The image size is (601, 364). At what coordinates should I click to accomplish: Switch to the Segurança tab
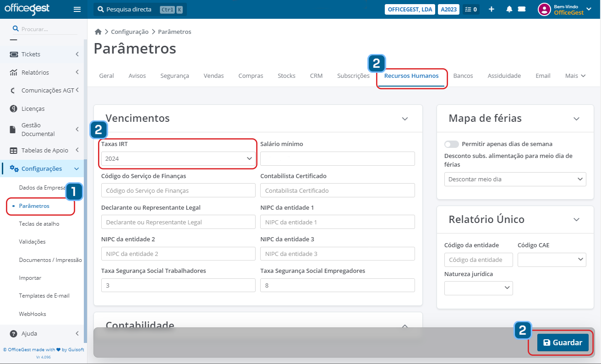[175, 76]
